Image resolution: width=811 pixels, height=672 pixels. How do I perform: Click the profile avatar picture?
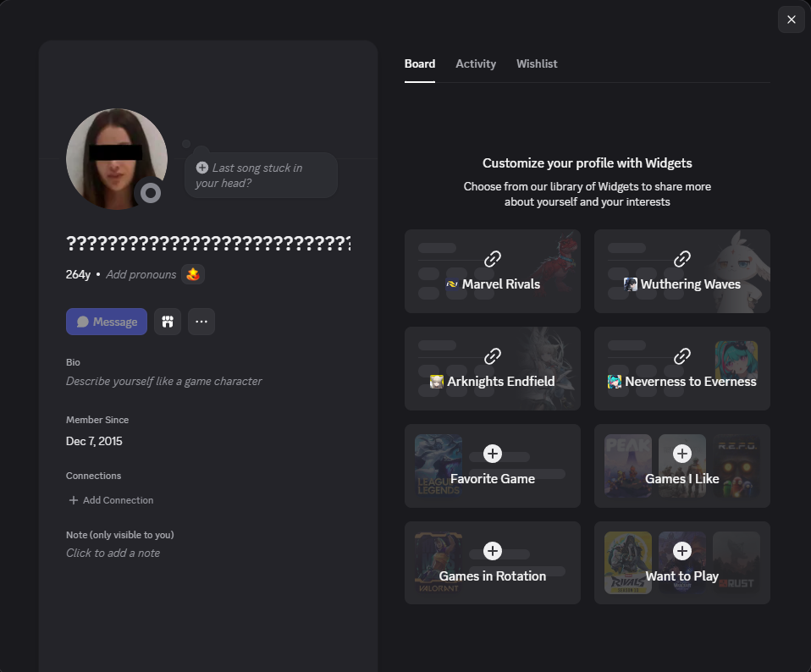pos(116,159)
